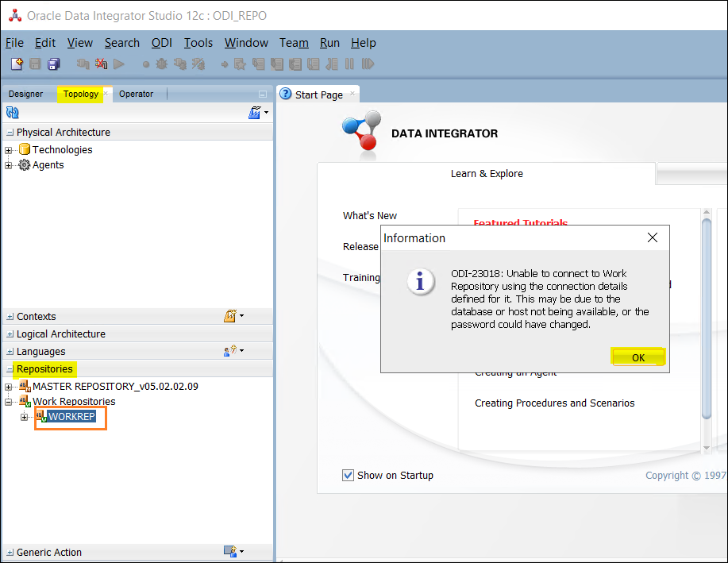Click the plug-with-bug debug connect icon
This screenshot has height=563, width=728.
180,64
